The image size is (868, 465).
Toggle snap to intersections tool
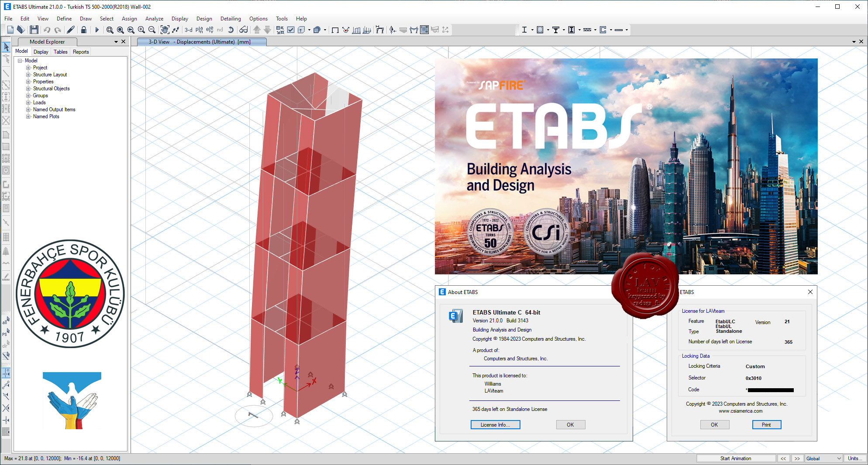6,408
